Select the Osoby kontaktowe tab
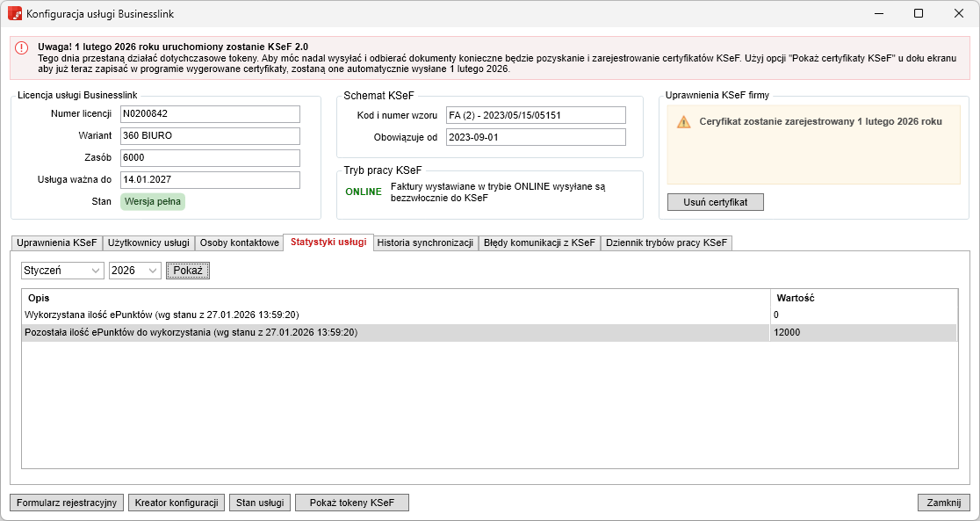This screenshot has width=980, height=521. click(239, 242)
